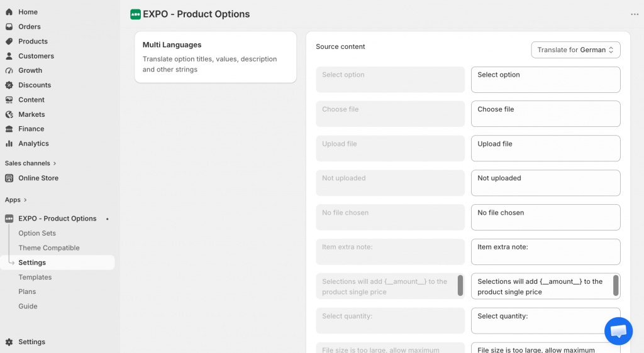The width and height of the screenshot is (644, 353).
Task: Click the Finance bank icon
Action: 9,129
